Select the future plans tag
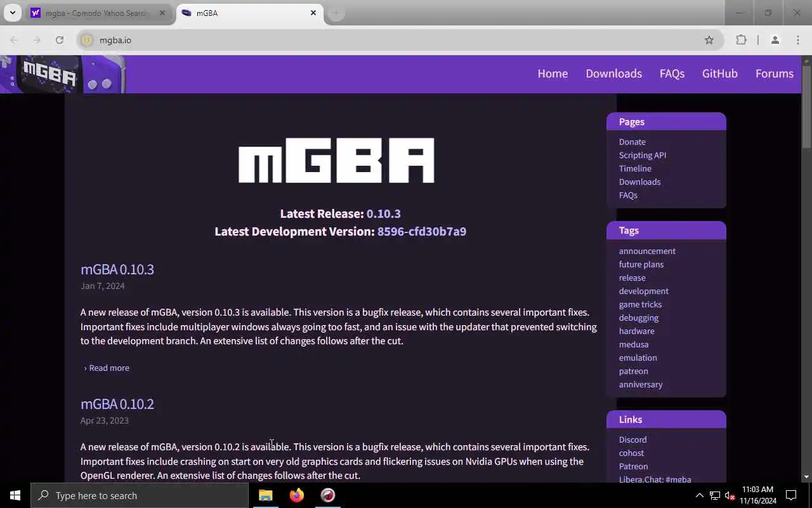This screenshot has width=812, height=508. pos(641,264)
